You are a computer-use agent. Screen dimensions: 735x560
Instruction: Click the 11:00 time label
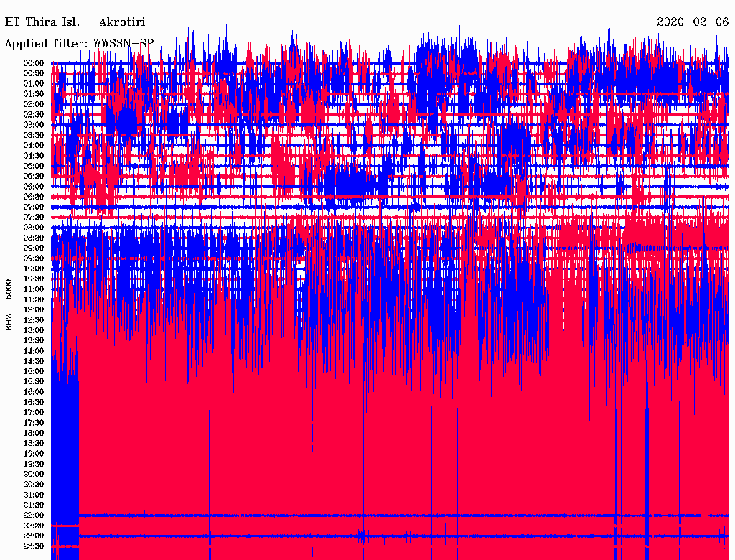(x=34, y=289)
